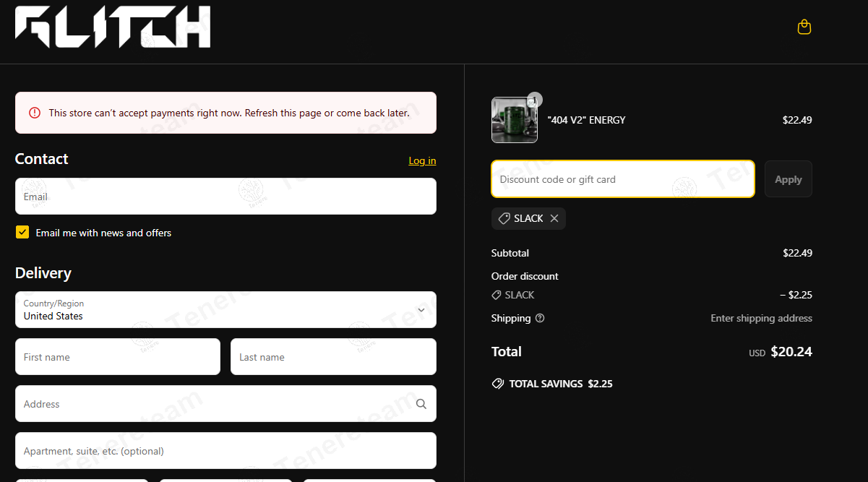Click the TOTAL SAVINGS $2.25 text
The image size is (868, 482).
[561, 384]
